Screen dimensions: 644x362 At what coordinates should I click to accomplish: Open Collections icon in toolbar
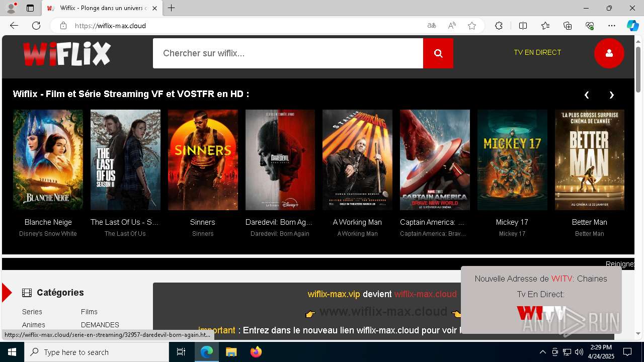click(x=568, y=26)
